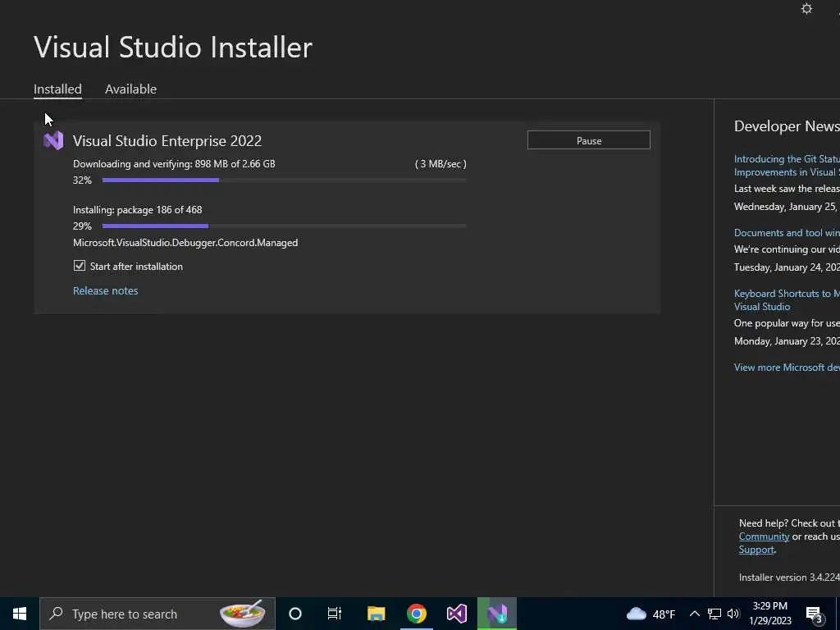The height and width of the screenshot is (630, 840).
Task: Switch to the Installed tab
Action: tap(58, 89)
